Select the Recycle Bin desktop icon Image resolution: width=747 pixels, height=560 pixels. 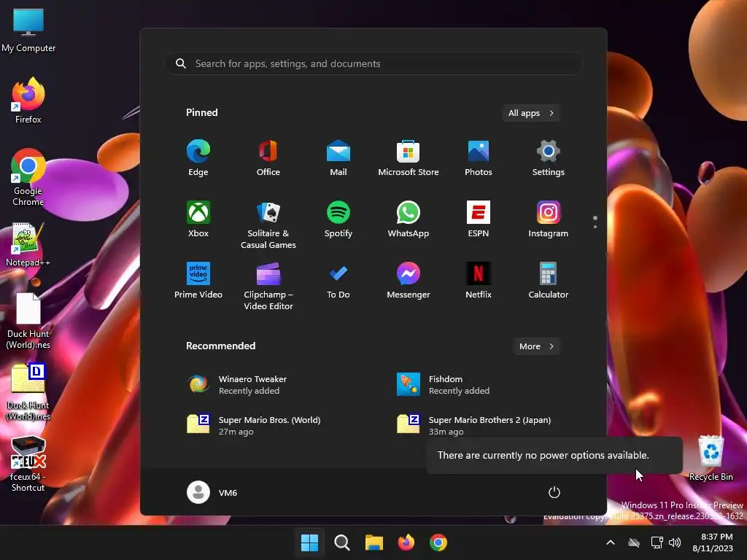(711, 459)
